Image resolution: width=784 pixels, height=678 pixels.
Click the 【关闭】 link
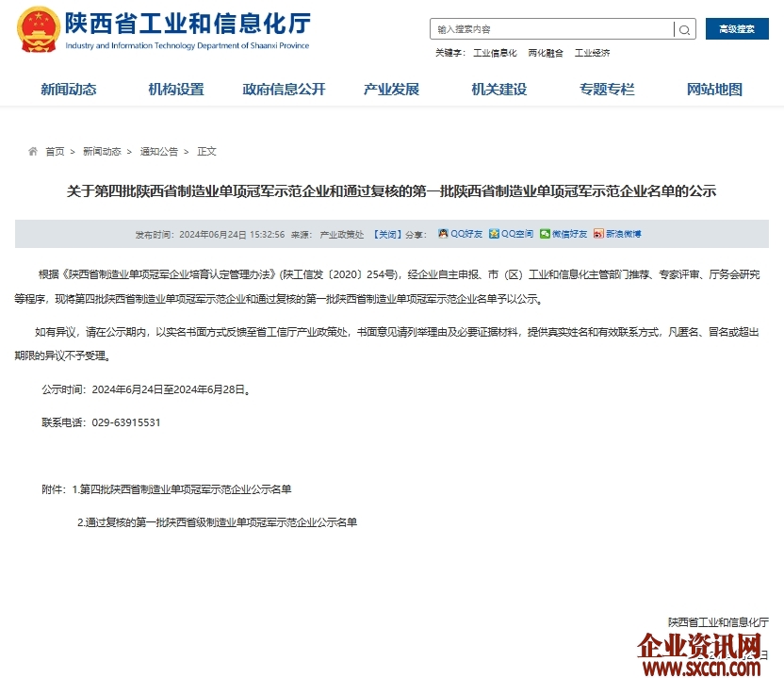click(387, 234)
